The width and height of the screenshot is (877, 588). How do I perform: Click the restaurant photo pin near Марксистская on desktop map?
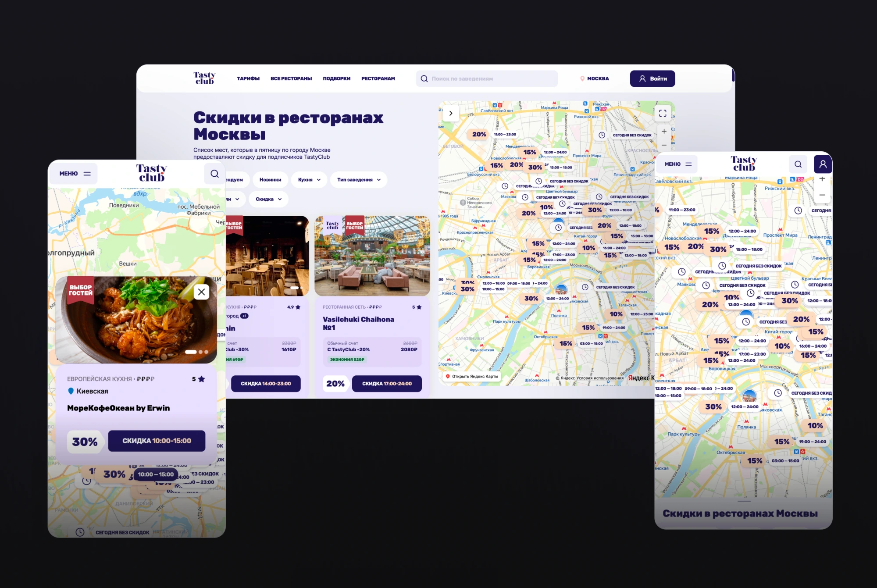point(561,290)
